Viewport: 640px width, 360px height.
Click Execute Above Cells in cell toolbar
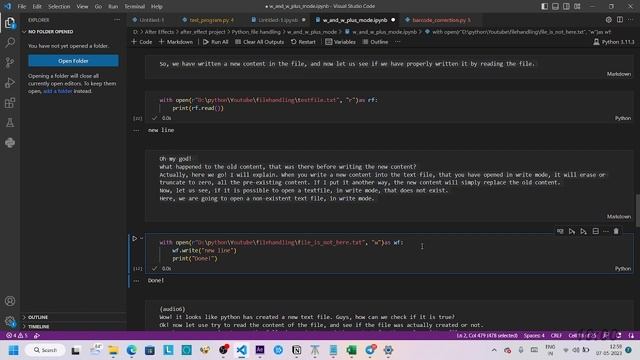(x=572, y=231)
